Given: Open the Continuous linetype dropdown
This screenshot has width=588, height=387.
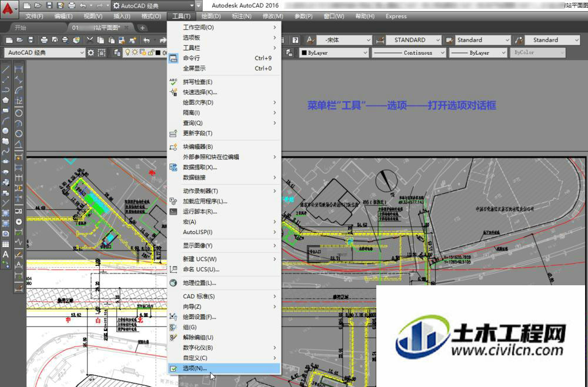Looking at the screenshot, I should click(x=443, y=53).
